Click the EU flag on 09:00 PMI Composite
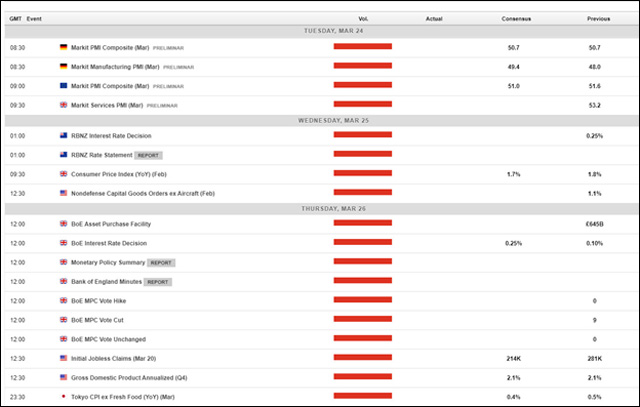Image resolution: width=640 pixels, height=407 pixels. (63, 85)
